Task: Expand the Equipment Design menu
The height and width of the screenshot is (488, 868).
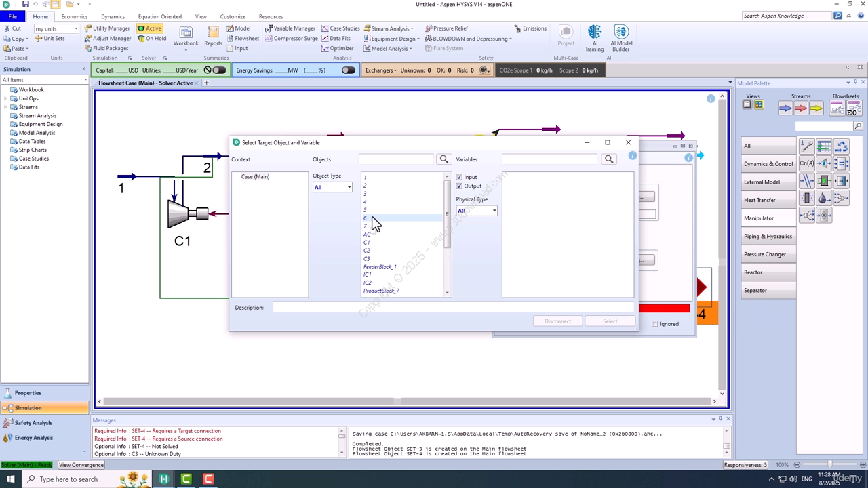Action: pos(391,39)
